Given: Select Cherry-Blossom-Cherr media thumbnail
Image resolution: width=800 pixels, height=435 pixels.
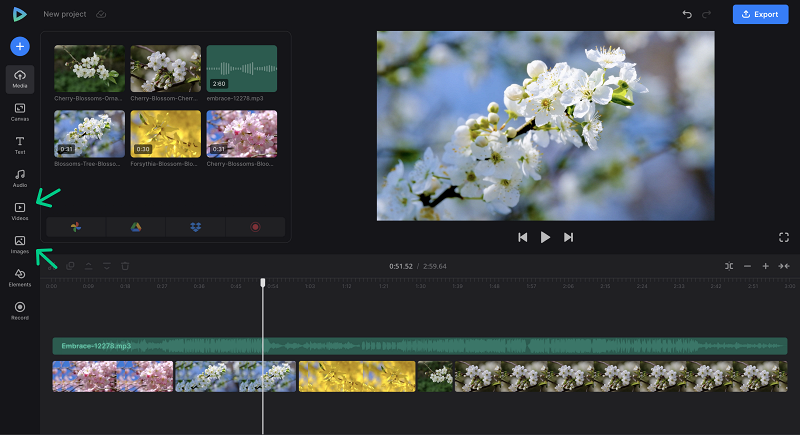Looking at the screenshot, I should click(166, 68).
